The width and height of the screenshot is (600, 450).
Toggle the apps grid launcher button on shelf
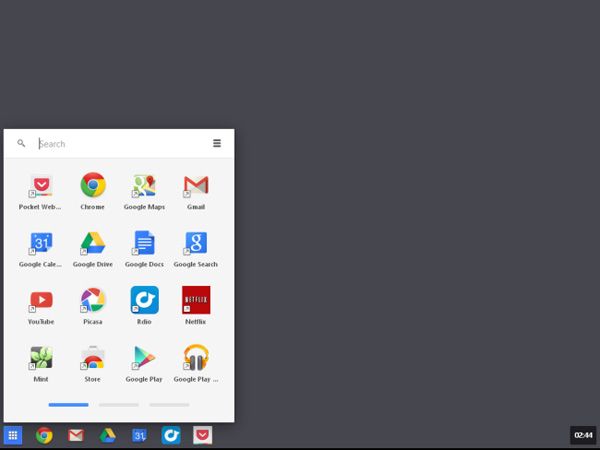click(x=13, y=435)
